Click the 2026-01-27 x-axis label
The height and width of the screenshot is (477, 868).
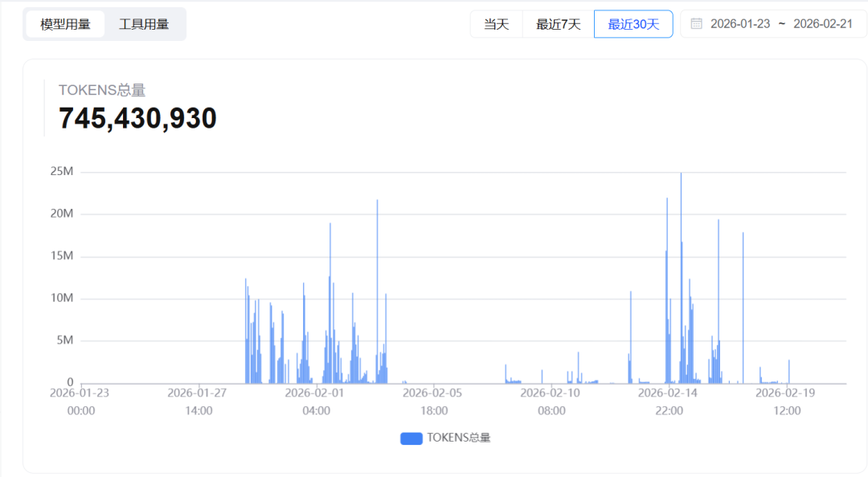[197, 393]
